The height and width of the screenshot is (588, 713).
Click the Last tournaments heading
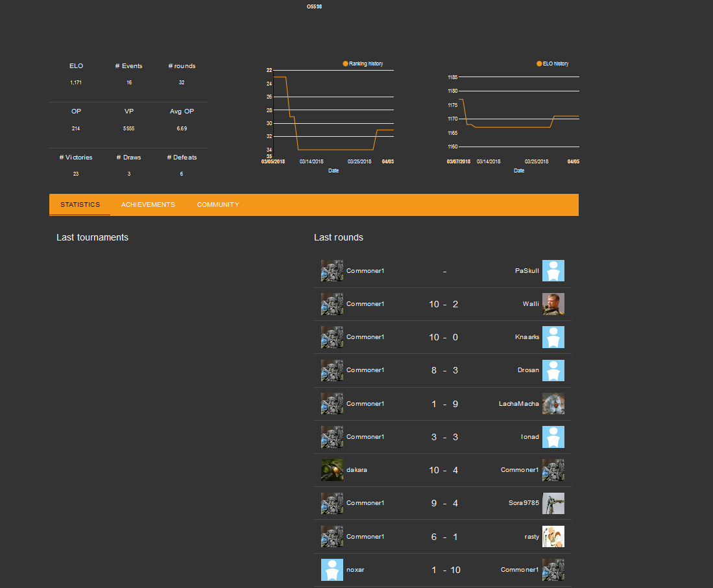point(92,237)
